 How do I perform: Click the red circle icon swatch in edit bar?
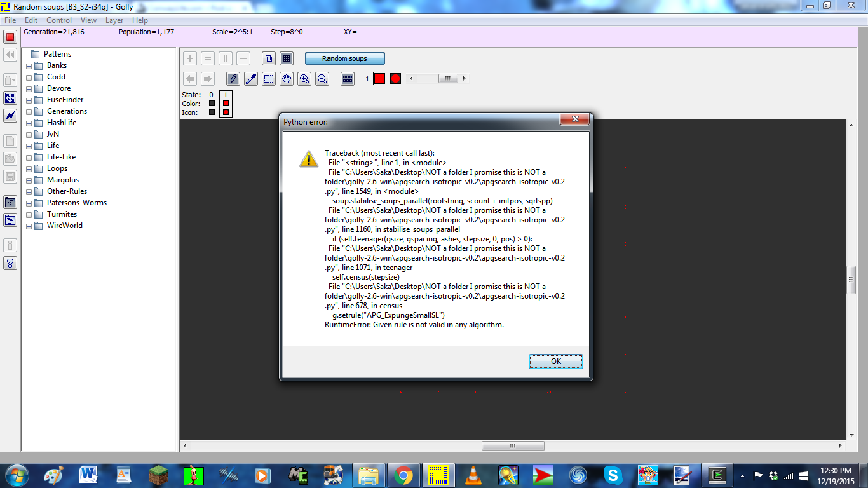(x=395, y=79)
